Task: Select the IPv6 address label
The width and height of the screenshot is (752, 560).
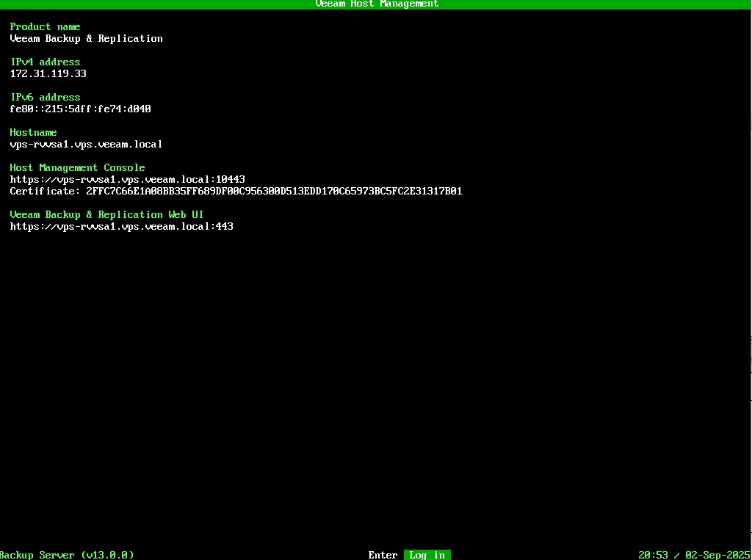Action: click(x=45, y=97)
